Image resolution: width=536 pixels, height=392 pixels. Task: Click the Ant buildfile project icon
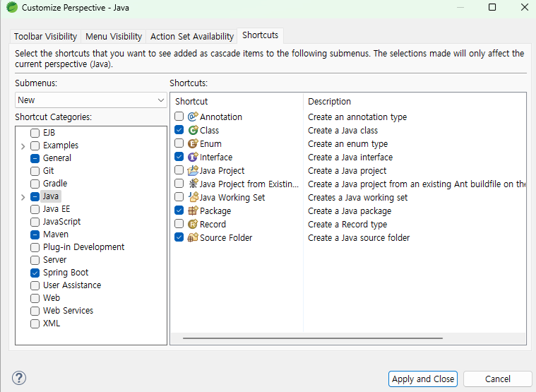193,184
